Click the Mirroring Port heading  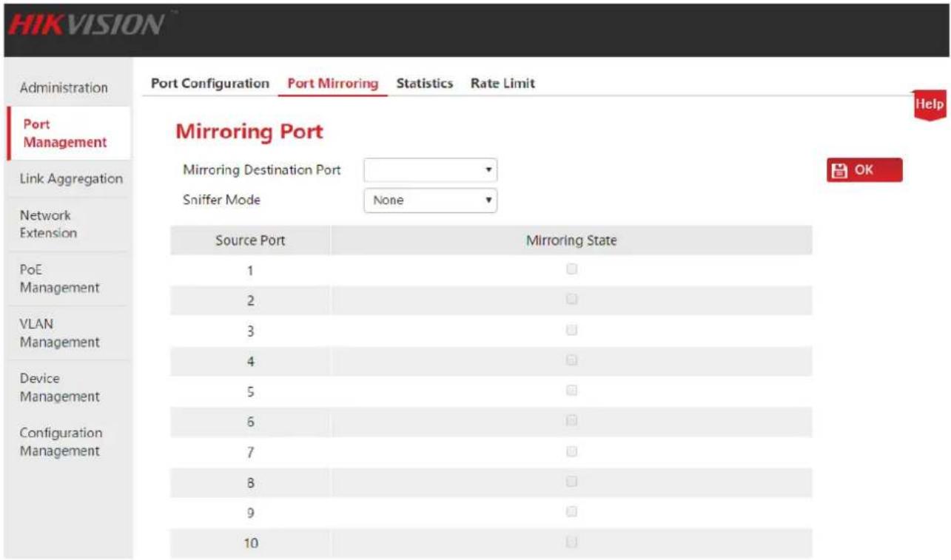coord(249,132)
